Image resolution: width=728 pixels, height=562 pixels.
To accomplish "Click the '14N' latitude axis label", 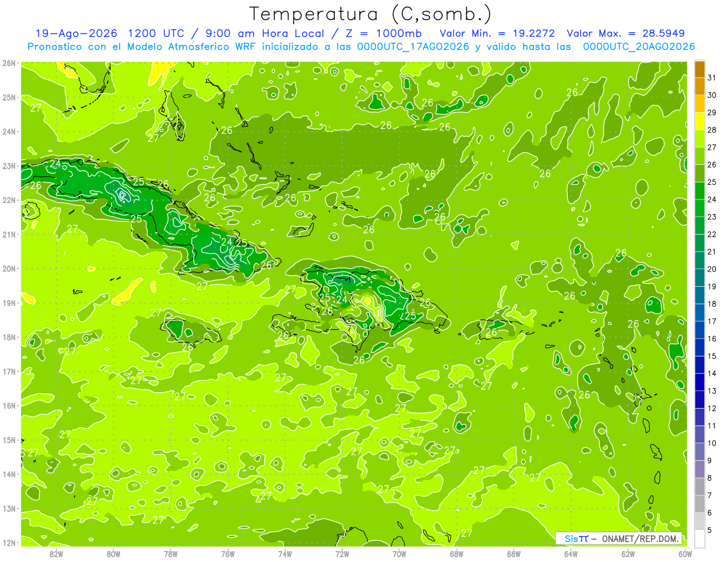I will click(x=9, y=474).
